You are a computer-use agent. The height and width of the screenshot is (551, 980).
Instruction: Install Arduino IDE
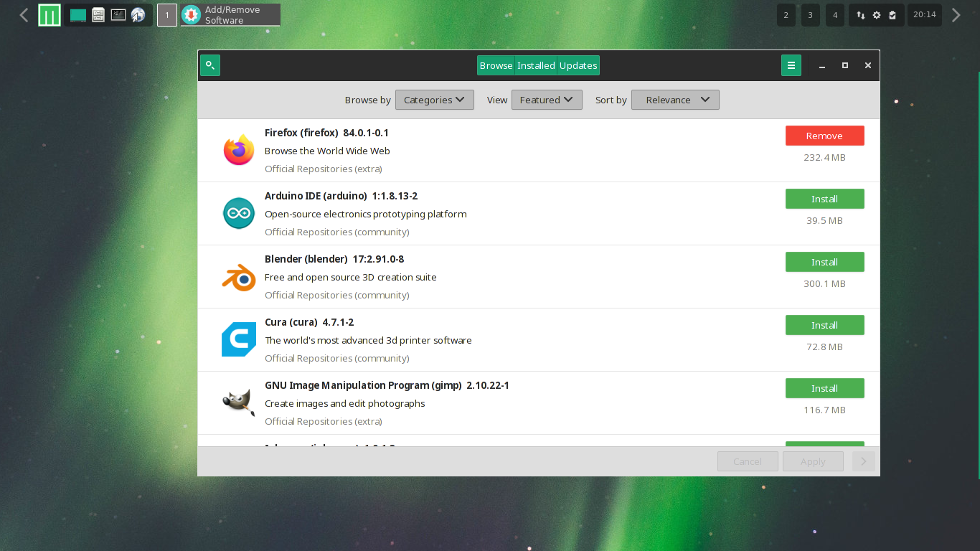tap(825, 199)
